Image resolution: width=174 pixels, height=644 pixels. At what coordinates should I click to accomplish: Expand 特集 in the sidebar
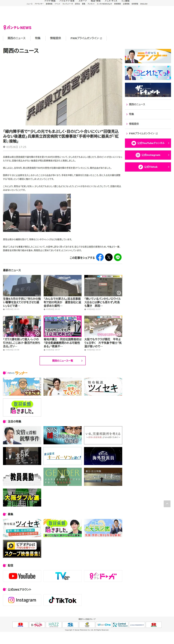point(148,114)
